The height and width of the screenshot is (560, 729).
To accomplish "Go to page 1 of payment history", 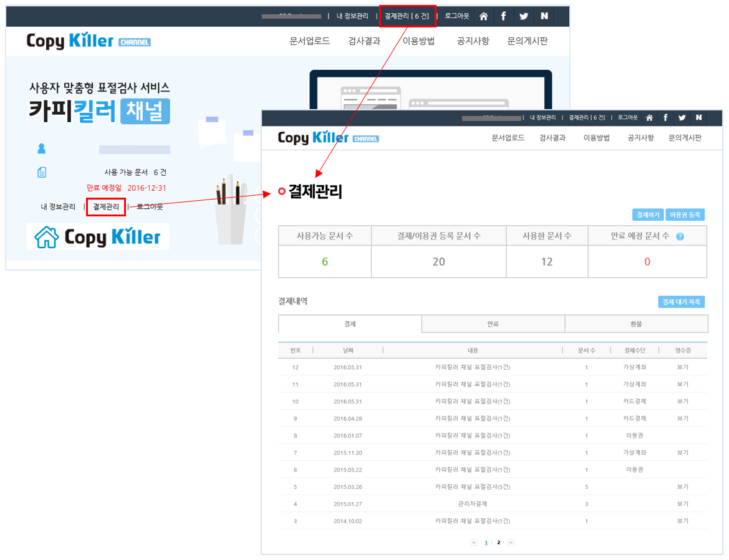I will coord(486,543).
